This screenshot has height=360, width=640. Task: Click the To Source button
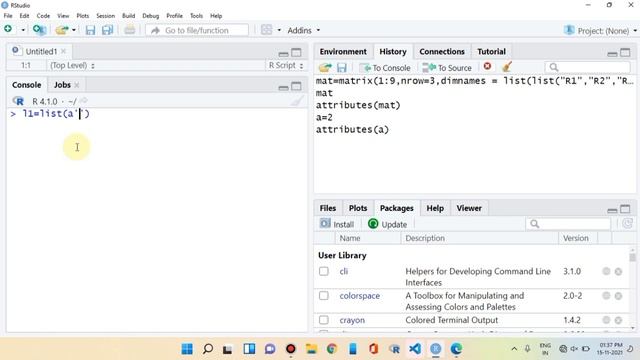(x=447, y=68)
